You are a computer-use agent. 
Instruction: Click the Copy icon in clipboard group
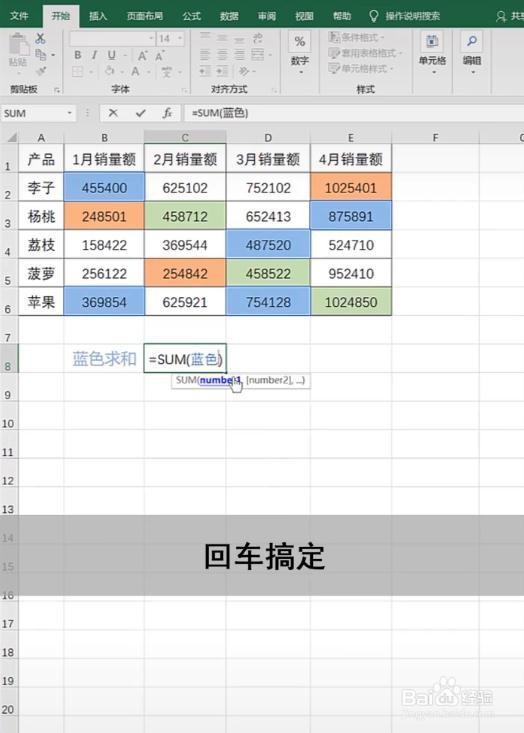41,55
